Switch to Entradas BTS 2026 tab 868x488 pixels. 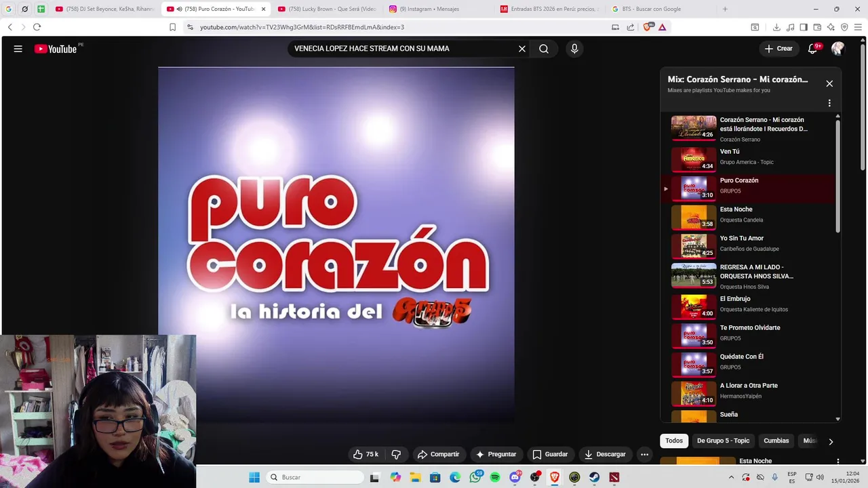[x=549, y=9]
